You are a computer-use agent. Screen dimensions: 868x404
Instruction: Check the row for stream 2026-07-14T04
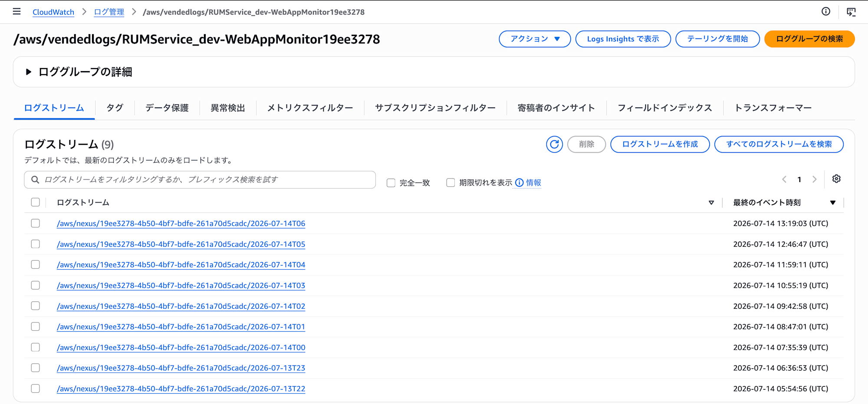coord(36,264)
